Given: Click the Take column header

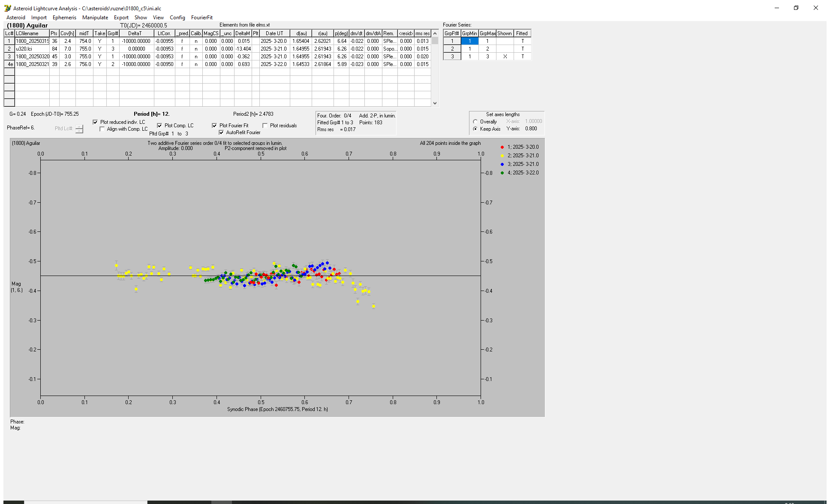Looking at the screenshot, I should [x=99, y=33].
